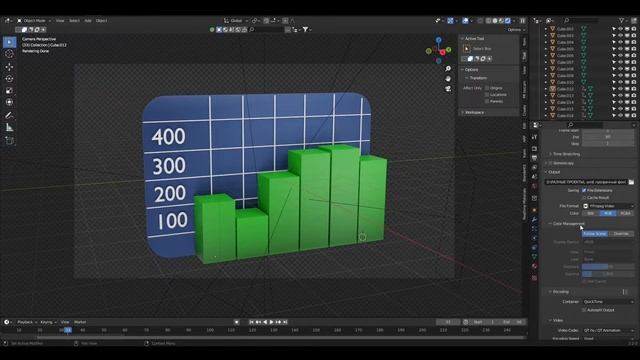This screenshot has height=360, width=640.
Task: Click the viewport zoom magnifier icon
Action: 448,69
